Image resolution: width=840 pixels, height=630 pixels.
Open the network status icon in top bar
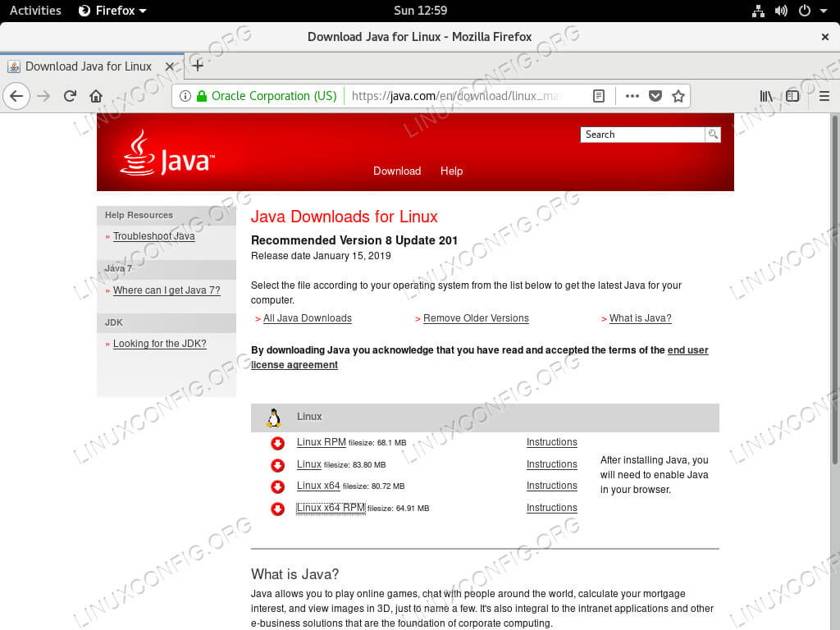coord(758,11)
